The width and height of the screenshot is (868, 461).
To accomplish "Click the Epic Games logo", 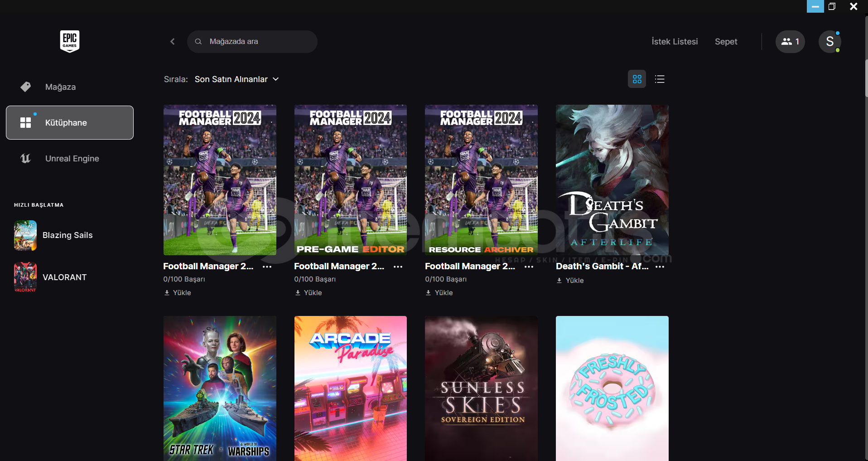I will [70, 41].
